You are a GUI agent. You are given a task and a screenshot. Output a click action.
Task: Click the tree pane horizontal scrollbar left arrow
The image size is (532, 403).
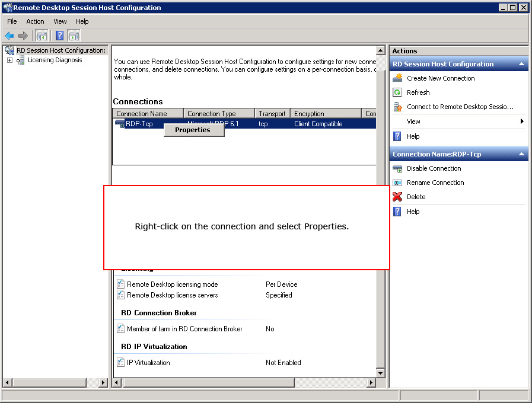click(7, 383)
